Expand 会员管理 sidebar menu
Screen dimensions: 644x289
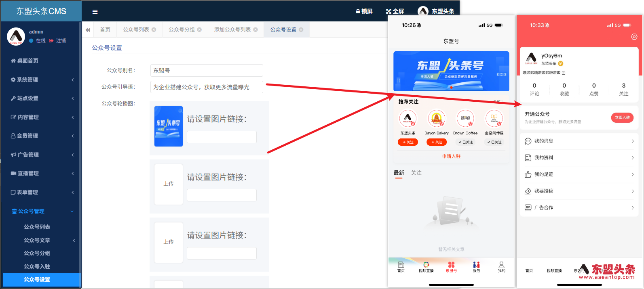(41, 136)
